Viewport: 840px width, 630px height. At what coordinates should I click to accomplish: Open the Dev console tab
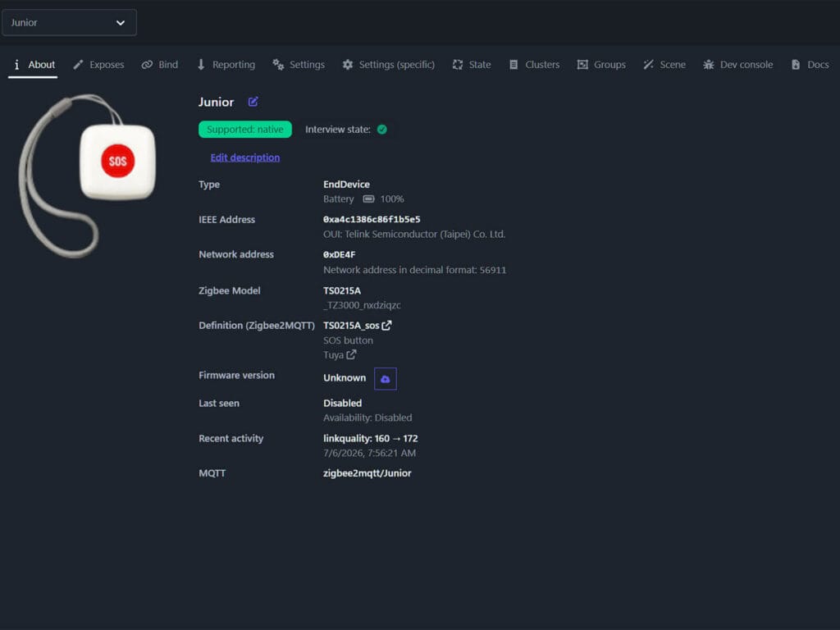(738, 65)
